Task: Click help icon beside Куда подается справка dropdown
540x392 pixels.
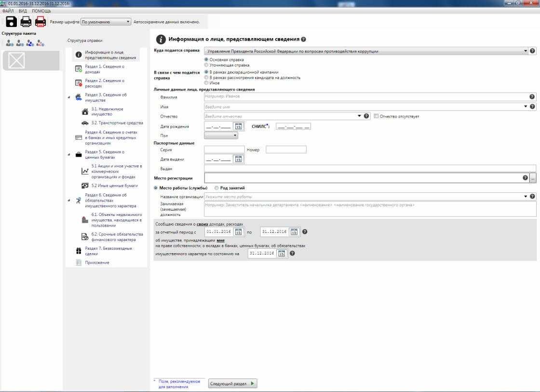Action: tap(532, 51)
